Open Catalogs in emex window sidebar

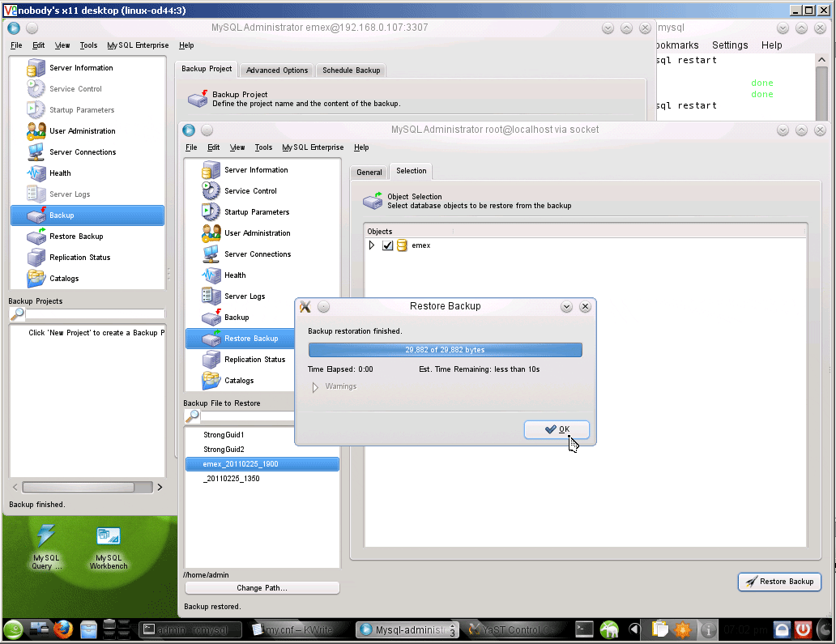pos(87,279)
